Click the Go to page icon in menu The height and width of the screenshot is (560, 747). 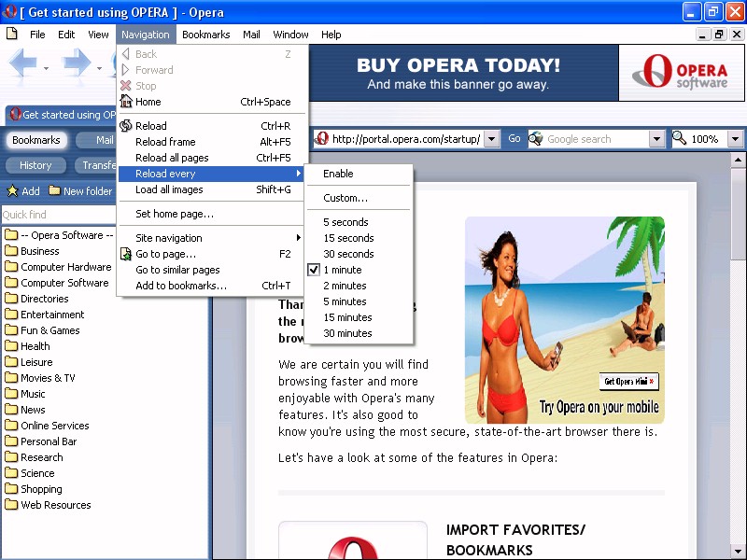coord(126,254)
